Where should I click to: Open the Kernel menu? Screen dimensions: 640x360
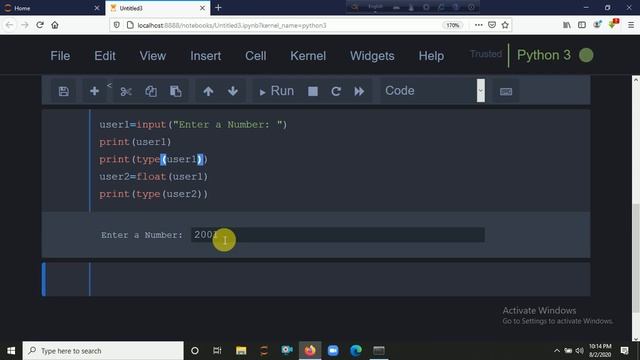(x=308, y=56)
